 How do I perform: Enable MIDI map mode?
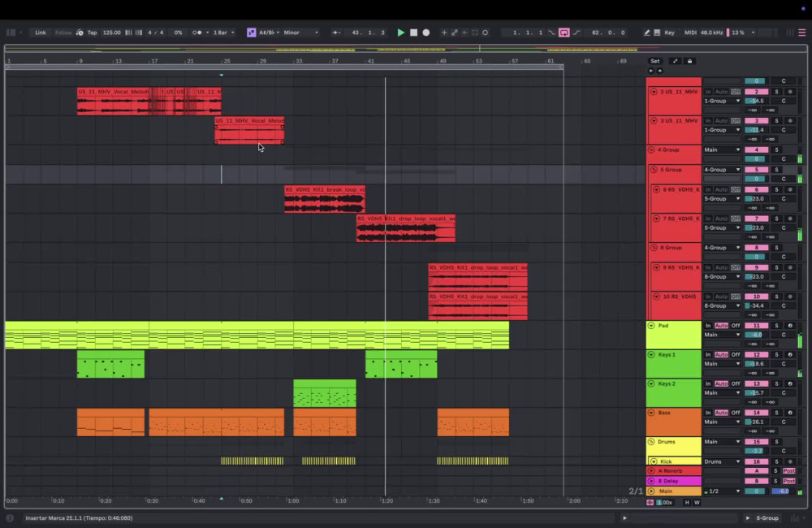click(x=690, y=32)
